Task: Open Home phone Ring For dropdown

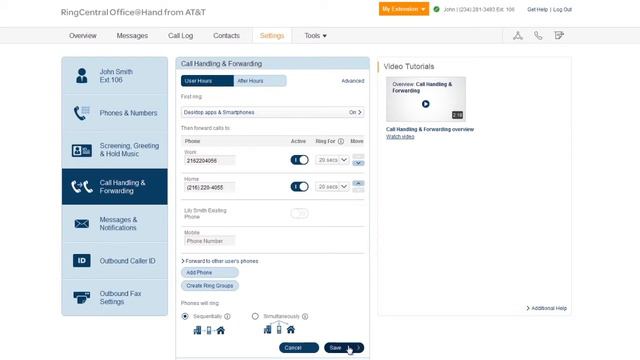Action: tap(332, 187)
